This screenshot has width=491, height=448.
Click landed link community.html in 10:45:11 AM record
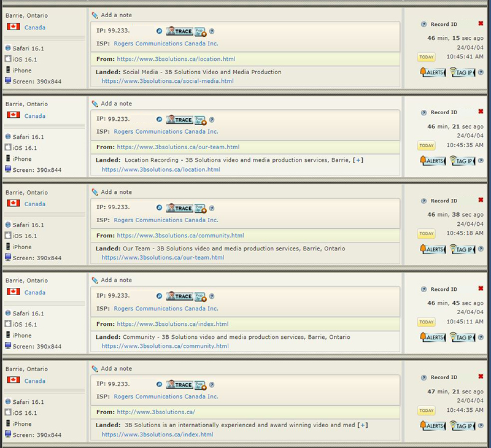(x=165, y=346)
